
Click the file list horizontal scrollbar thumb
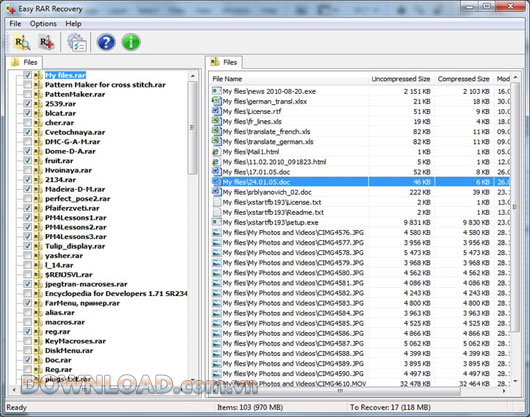pyautogui.click(x=339, y=391)
